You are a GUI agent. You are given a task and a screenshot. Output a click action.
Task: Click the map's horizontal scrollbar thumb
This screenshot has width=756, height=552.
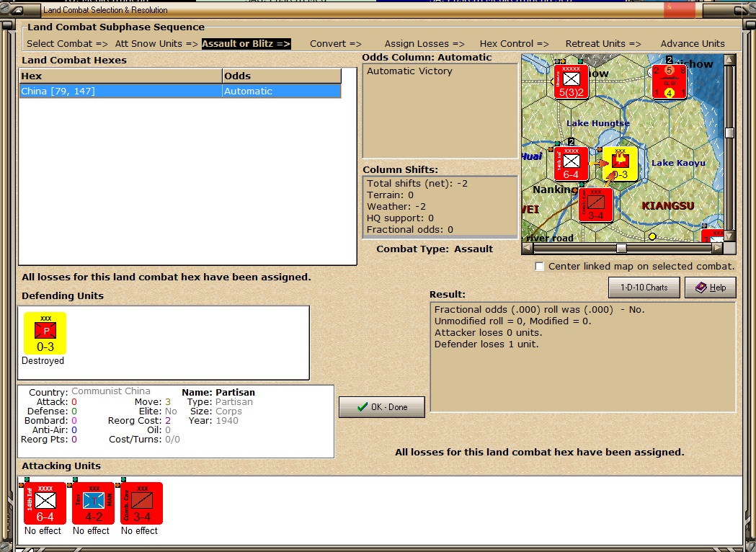pos(621,248)
